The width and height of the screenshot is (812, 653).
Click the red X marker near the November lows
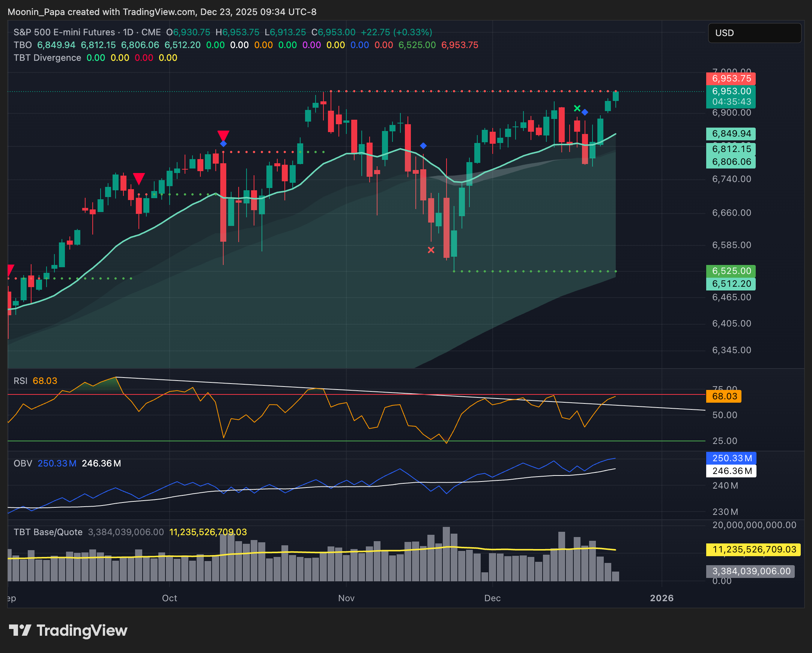(432, 250)
